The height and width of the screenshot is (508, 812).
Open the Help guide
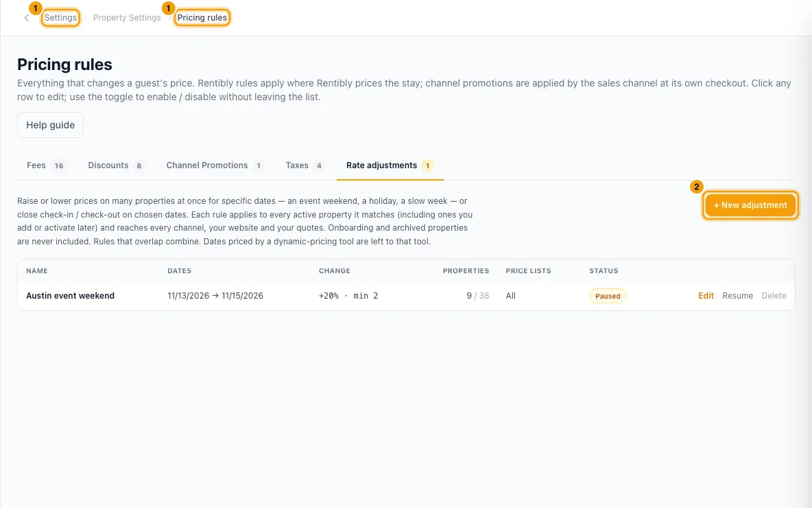[x=50, y=125]
